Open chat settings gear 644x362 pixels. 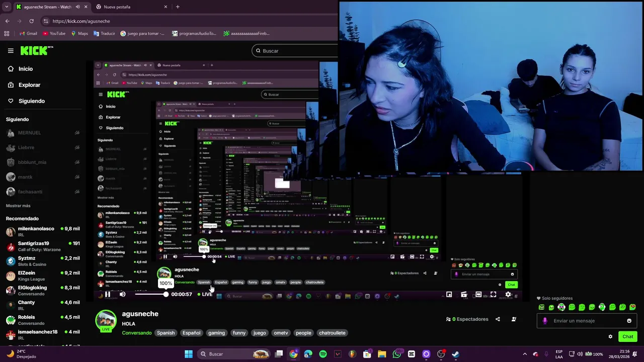pyautogui.click(x=610, y=337)
